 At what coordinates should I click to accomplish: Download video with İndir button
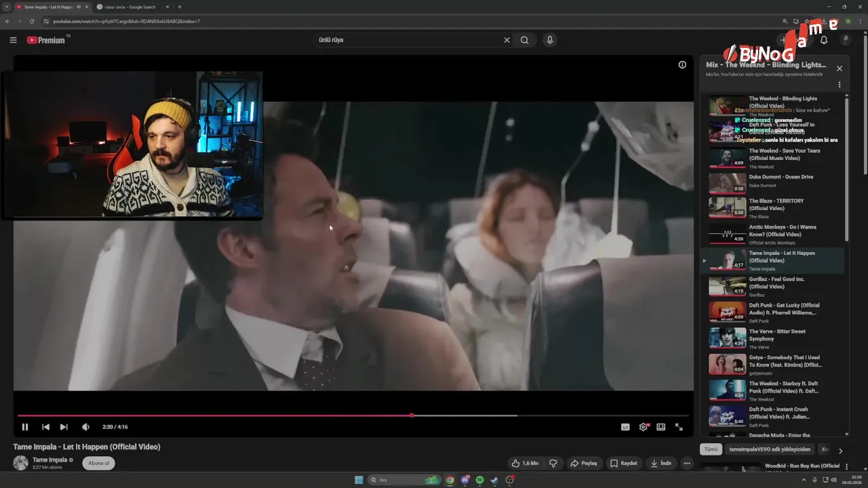pyautogui.click(x=661, y=464)
